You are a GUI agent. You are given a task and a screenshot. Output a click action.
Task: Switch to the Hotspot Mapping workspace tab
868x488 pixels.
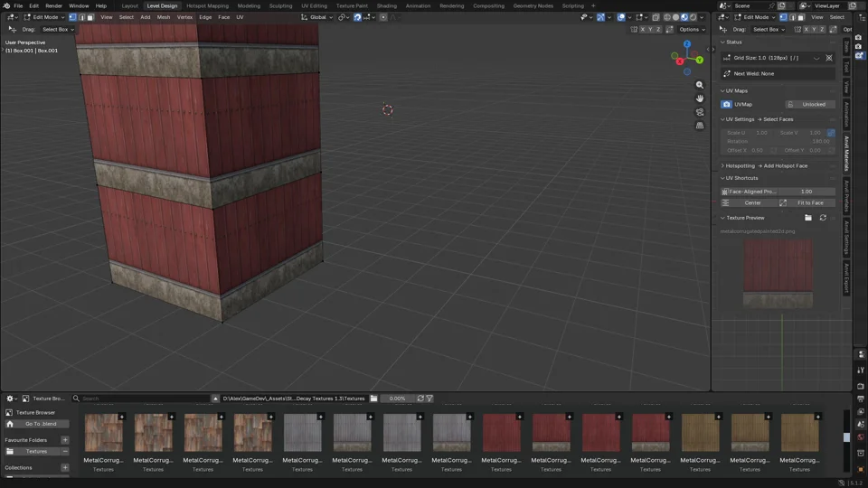pos(208,5)
